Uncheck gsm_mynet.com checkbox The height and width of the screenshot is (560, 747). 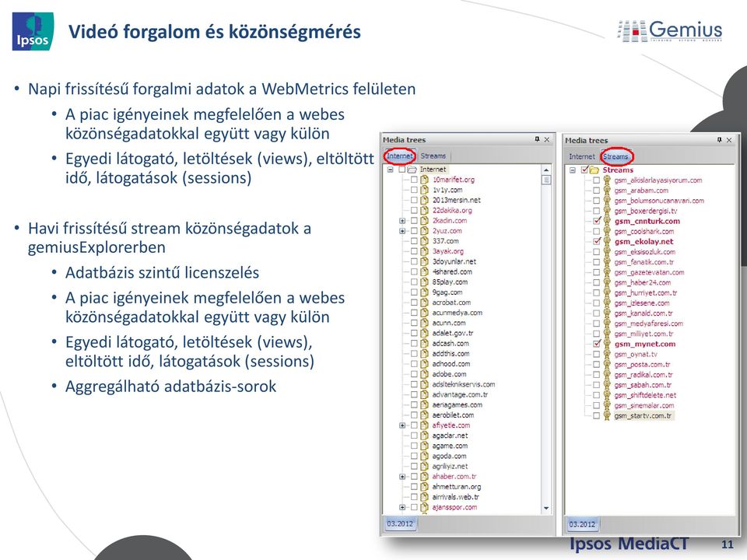point(597,344)
